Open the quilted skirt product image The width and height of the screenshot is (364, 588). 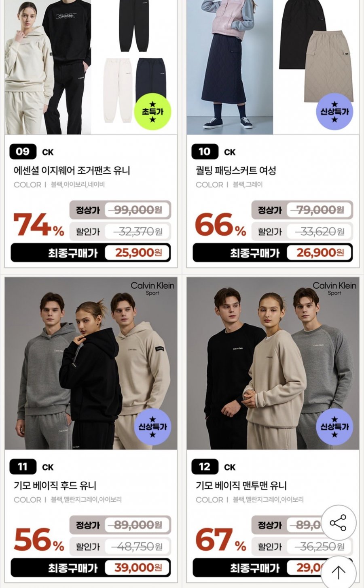pos(273,67)
